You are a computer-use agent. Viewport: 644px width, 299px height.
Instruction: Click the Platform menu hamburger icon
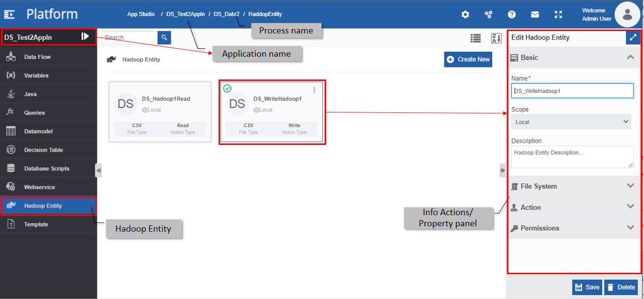coord(9,14)
